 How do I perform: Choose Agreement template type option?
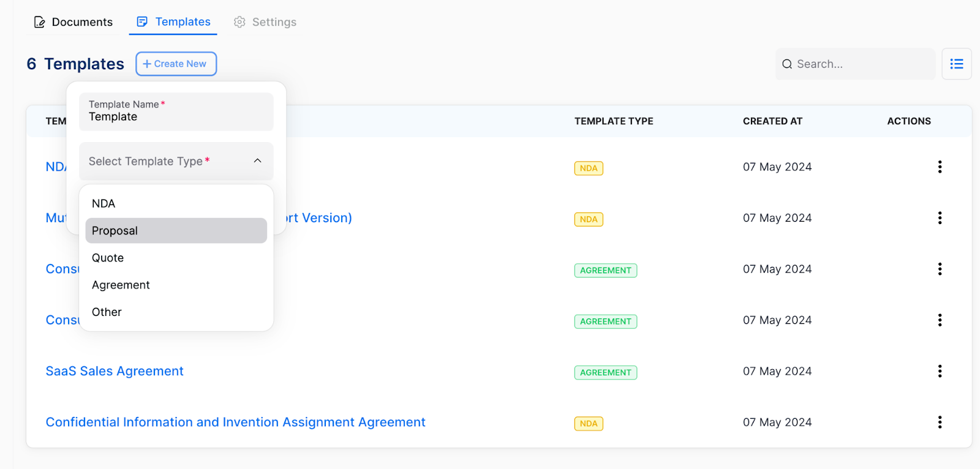[x=176, y=285]
